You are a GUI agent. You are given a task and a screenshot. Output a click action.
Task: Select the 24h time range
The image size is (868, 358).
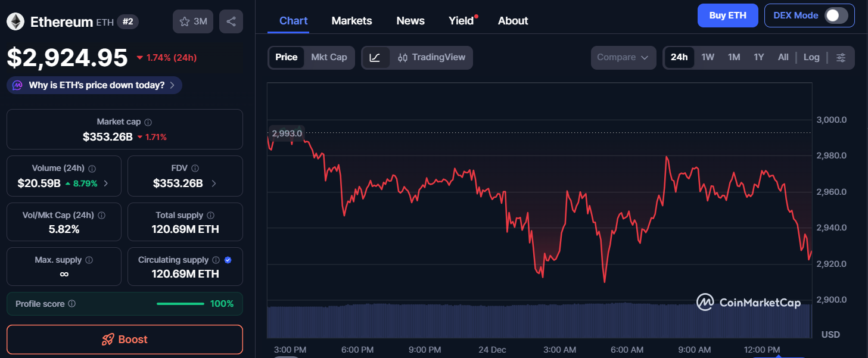tap(679, 57)
